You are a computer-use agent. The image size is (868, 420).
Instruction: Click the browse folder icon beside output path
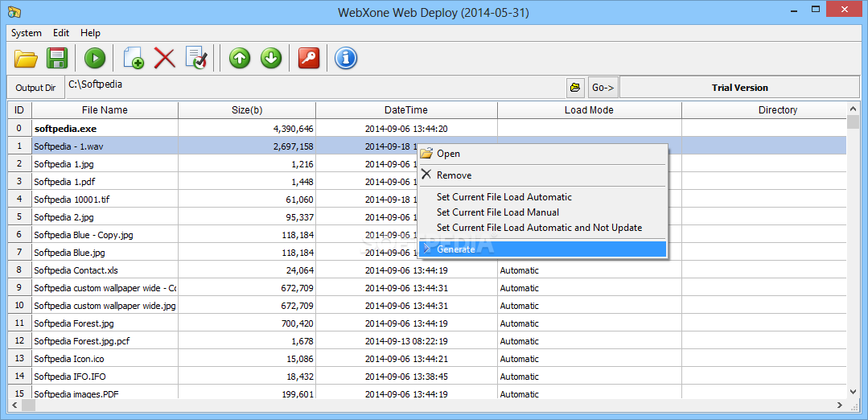point(576,88)
